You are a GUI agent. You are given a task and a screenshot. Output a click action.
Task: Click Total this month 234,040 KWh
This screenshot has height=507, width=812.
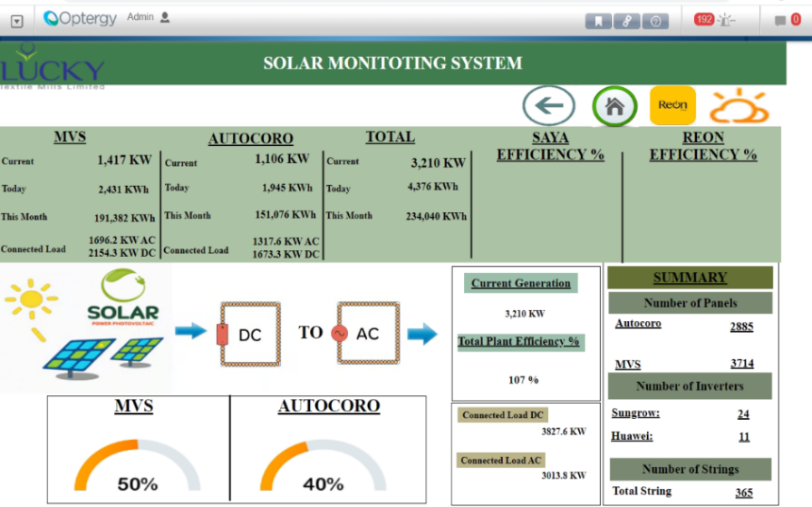[436, 216]
